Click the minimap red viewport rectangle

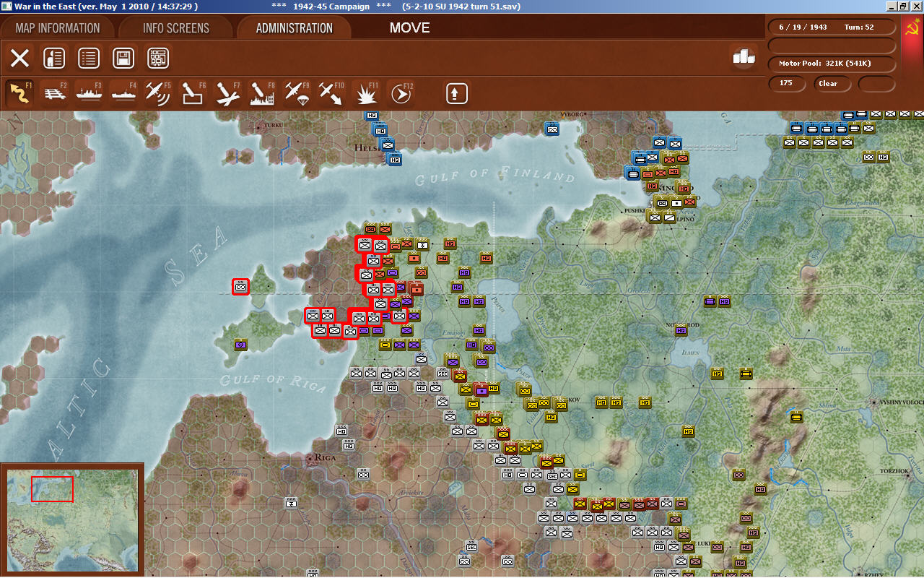(52, 488)
